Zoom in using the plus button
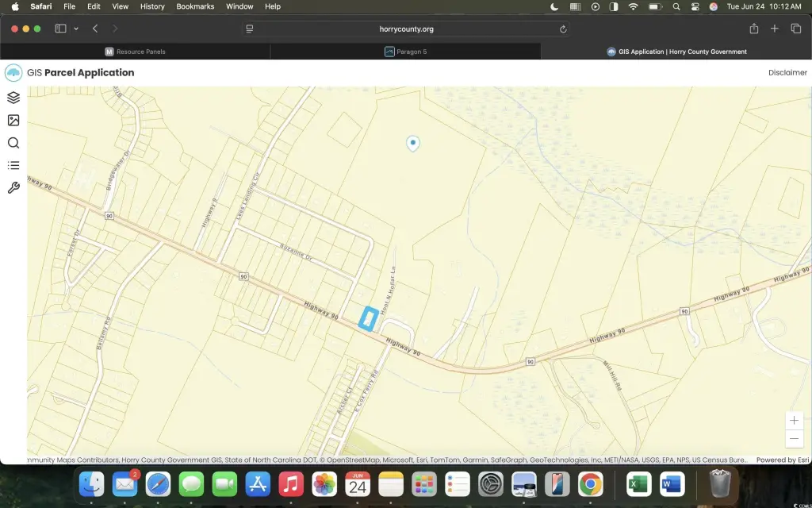This screenshot has height=508, width=812. point(794,420)
